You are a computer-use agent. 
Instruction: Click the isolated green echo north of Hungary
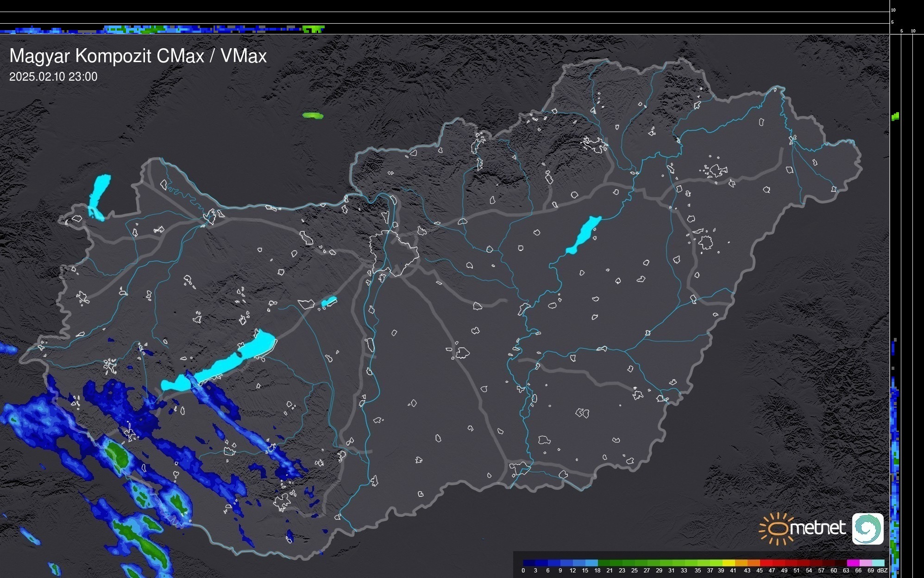313,115
